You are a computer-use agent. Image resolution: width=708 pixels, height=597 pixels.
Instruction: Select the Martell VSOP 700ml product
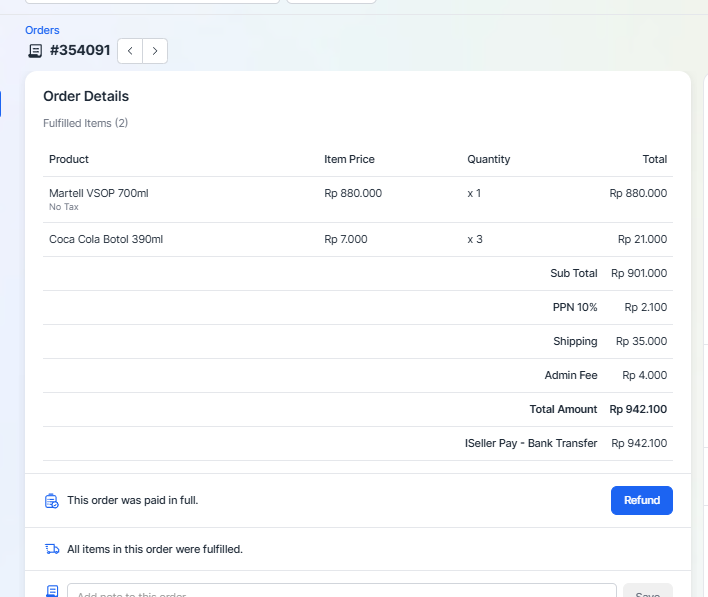point(98,193)
